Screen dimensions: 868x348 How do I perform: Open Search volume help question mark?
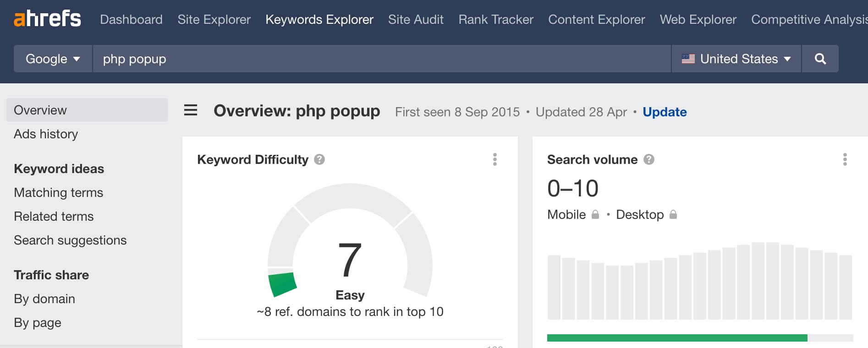(649, 159)
